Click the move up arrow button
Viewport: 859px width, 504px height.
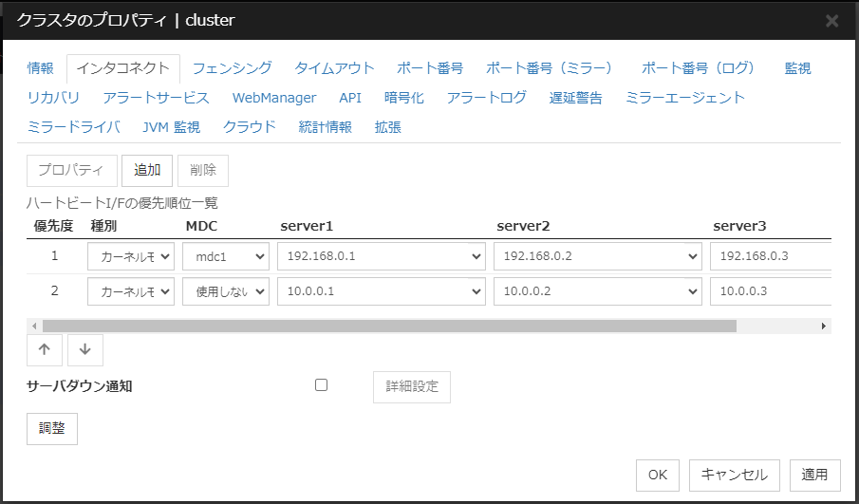tap(45, 349)
